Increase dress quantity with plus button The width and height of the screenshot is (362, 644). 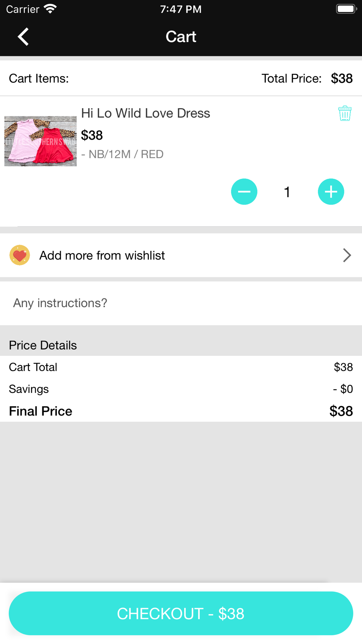point(331,192)
